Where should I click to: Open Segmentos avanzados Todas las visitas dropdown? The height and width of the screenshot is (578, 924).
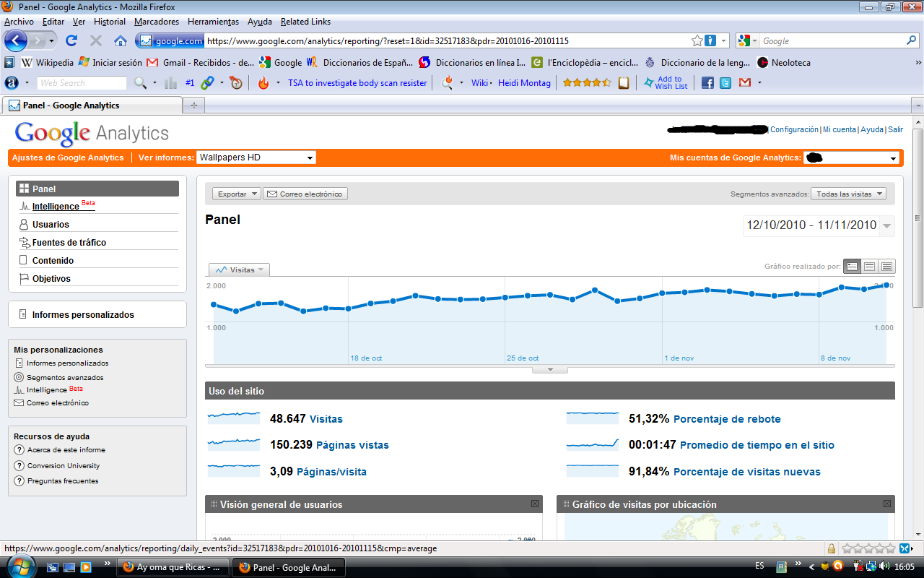point(849,194)
